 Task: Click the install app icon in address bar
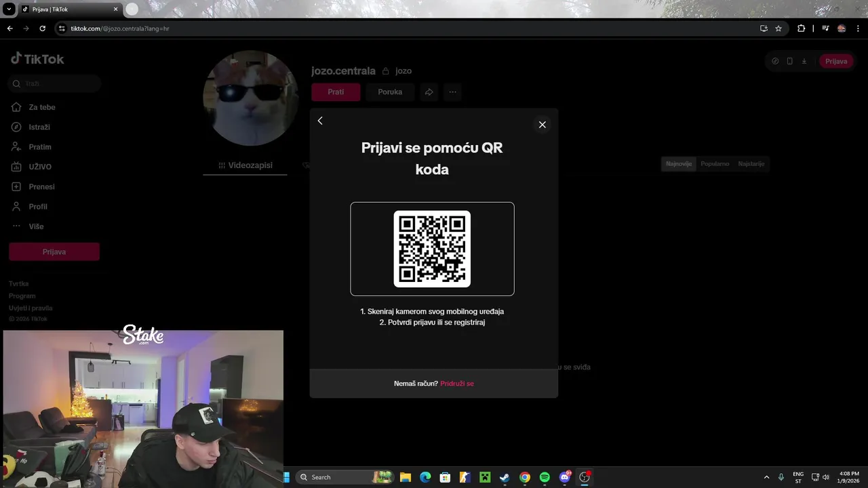pyautogui.click(x=764, y=28)
